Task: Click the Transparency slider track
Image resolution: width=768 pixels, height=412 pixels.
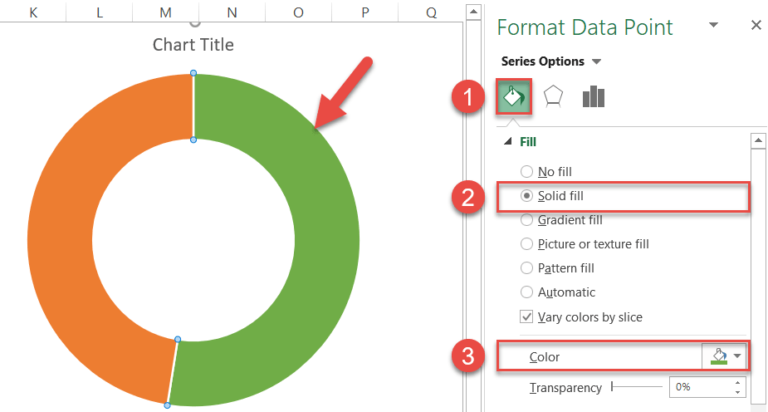Action: pos(640,387)
